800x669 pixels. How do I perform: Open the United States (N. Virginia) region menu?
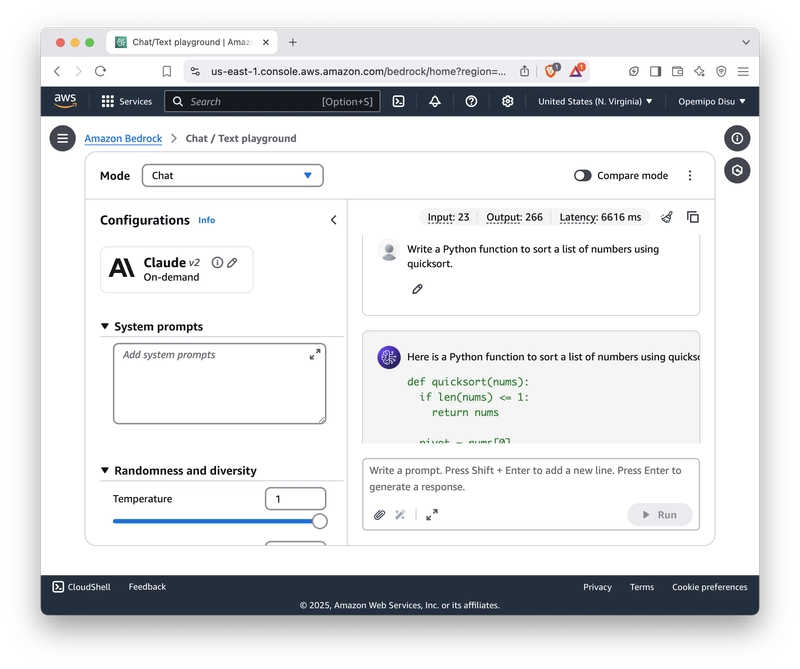595,101
